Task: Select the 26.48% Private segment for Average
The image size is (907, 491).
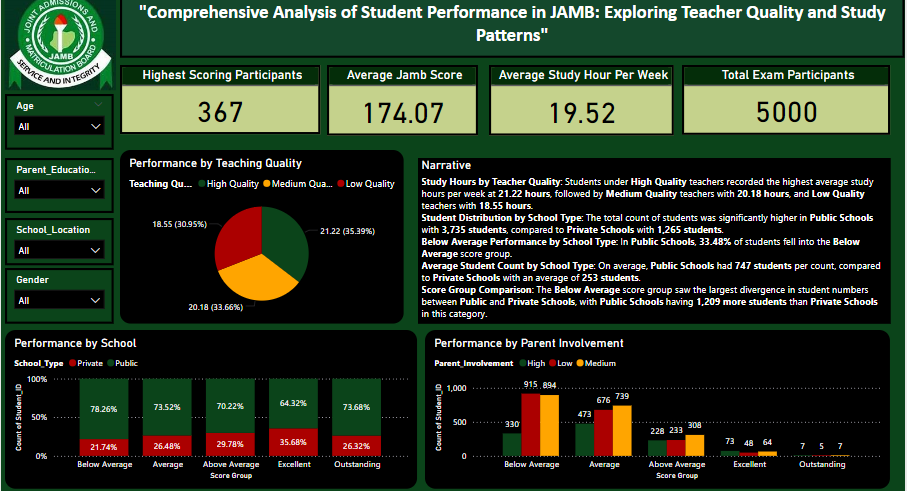Action: pos(167,446)
